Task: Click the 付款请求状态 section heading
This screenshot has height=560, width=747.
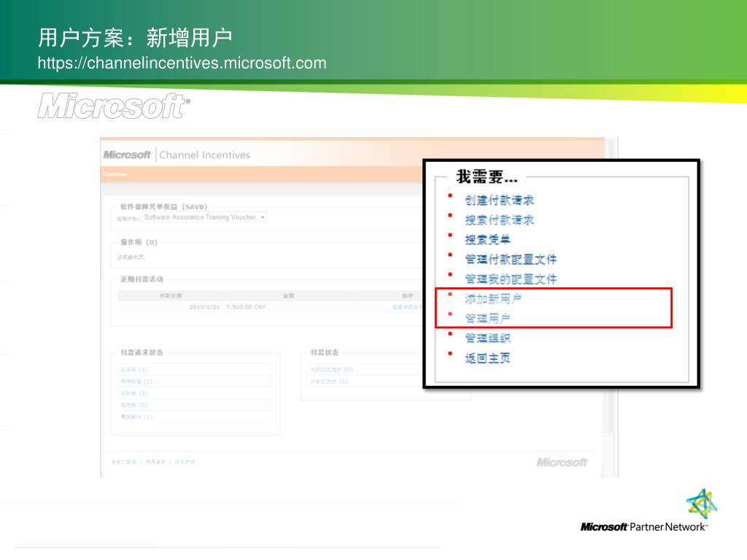Action: point(142,352)
